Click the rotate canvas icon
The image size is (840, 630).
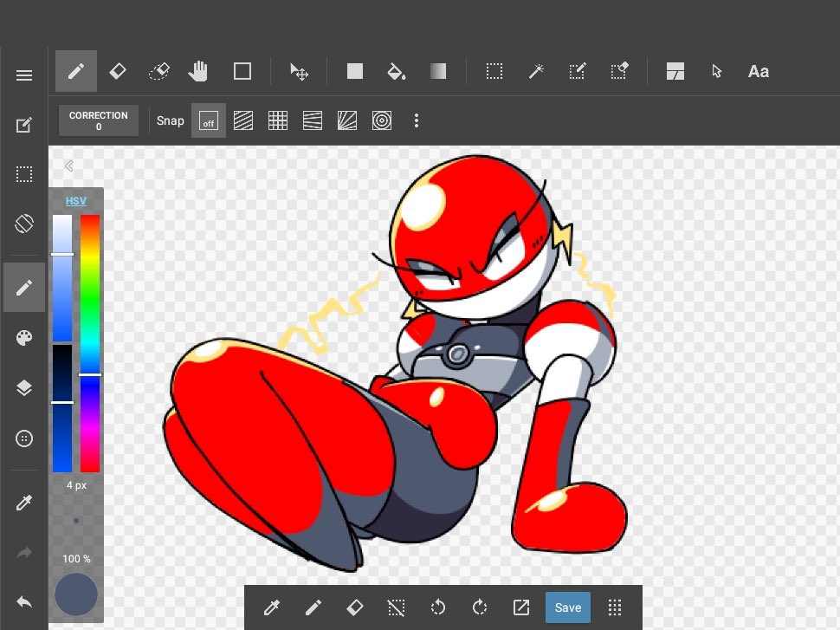tap(24, 224)
